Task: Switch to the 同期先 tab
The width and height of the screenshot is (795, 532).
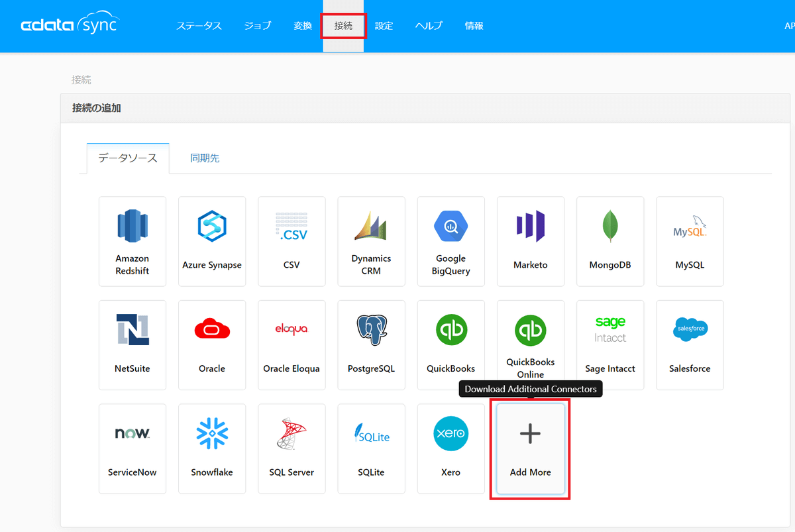Action: 205,158
